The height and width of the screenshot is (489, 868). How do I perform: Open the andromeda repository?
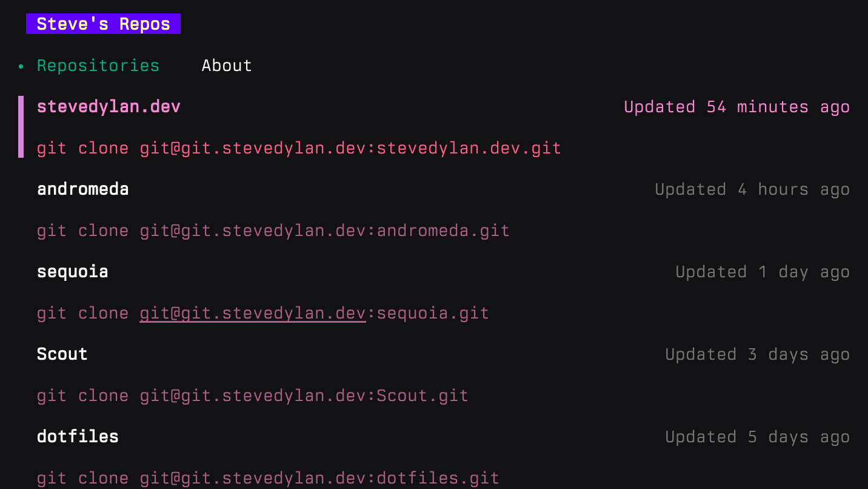(83, 189)
